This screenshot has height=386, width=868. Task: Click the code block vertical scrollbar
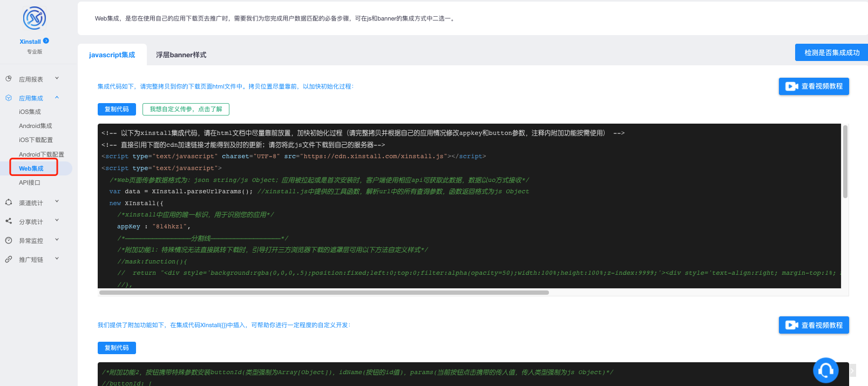tap(845, 161)
